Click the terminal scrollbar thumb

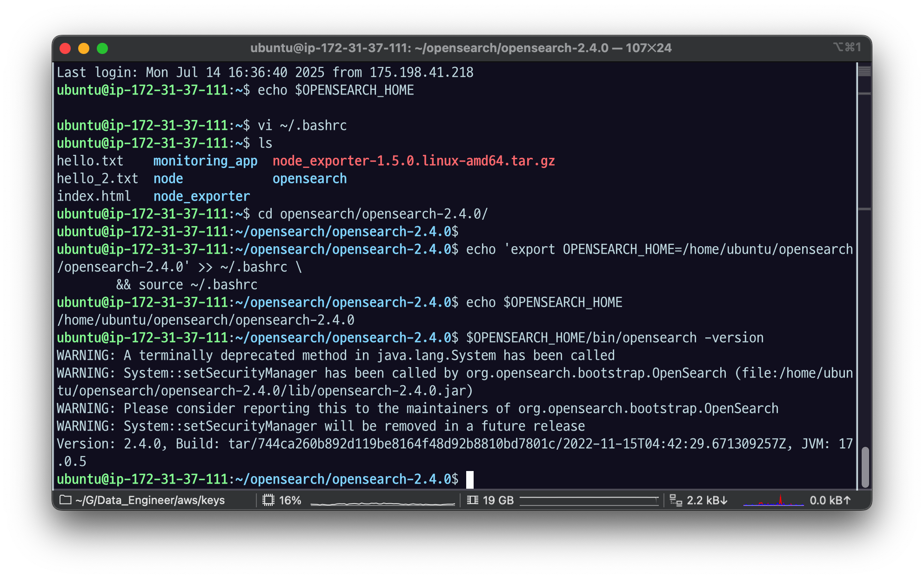click(865, 467)
